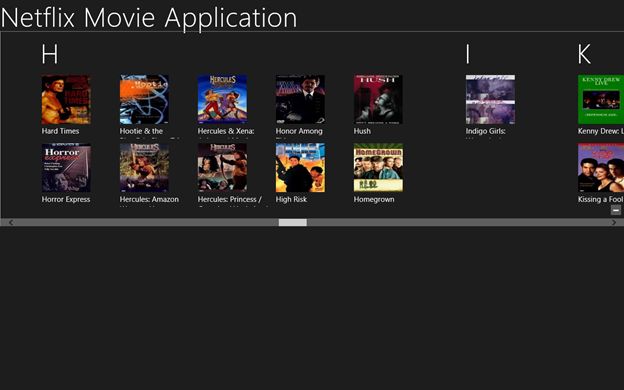624x390 pixels.
Task: Click the 'Hush' title text
Action: [x=362, y=131]
